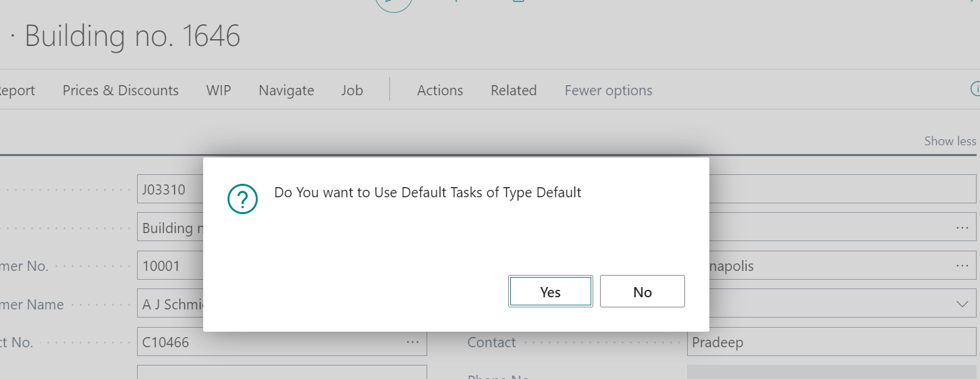Open the Related menu
Image resolution: width=980 pixels, height=379 pixels.
513,91
